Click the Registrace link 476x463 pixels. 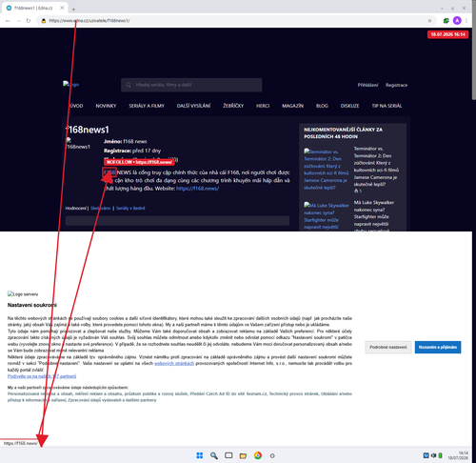pyautogui.click(x=396, y=85)
